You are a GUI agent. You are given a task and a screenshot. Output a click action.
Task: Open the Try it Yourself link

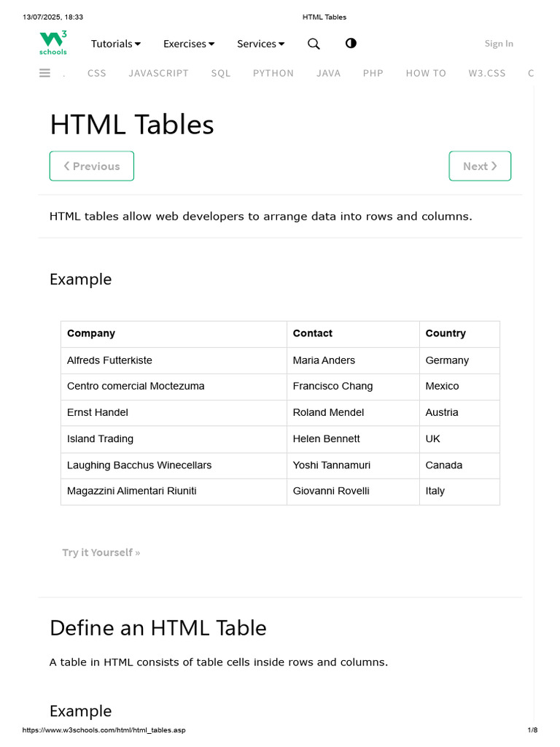[x=101, y=552]
